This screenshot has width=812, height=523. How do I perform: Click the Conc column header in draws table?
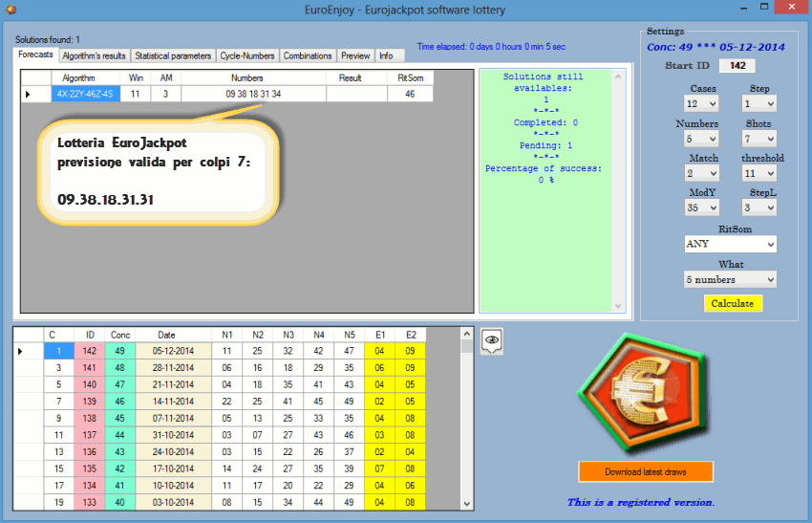pos(119,335)
